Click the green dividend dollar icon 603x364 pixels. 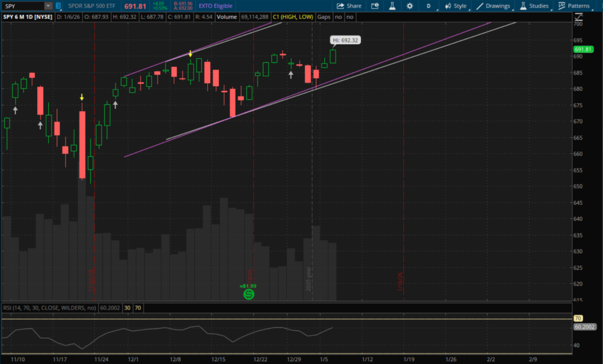click(249, 293)
